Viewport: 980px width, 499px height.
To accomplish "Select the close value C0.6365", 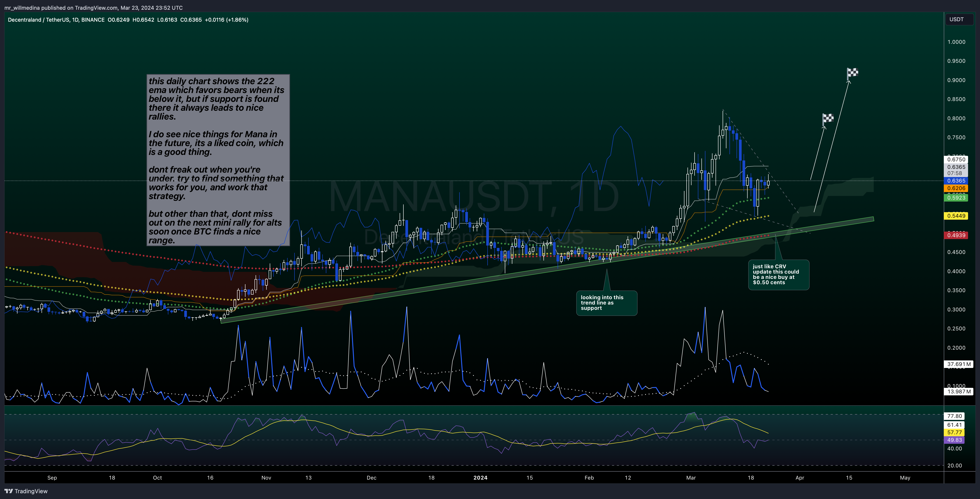I will click(x=191, y=20).
